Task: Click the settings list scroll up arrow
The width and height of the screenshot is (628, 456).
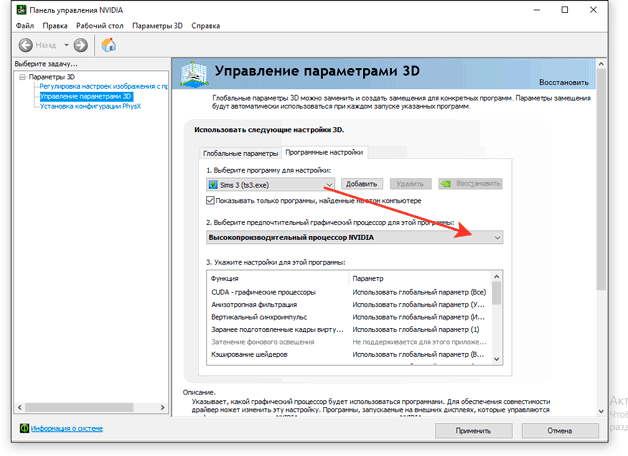Action: pos(497,277)
